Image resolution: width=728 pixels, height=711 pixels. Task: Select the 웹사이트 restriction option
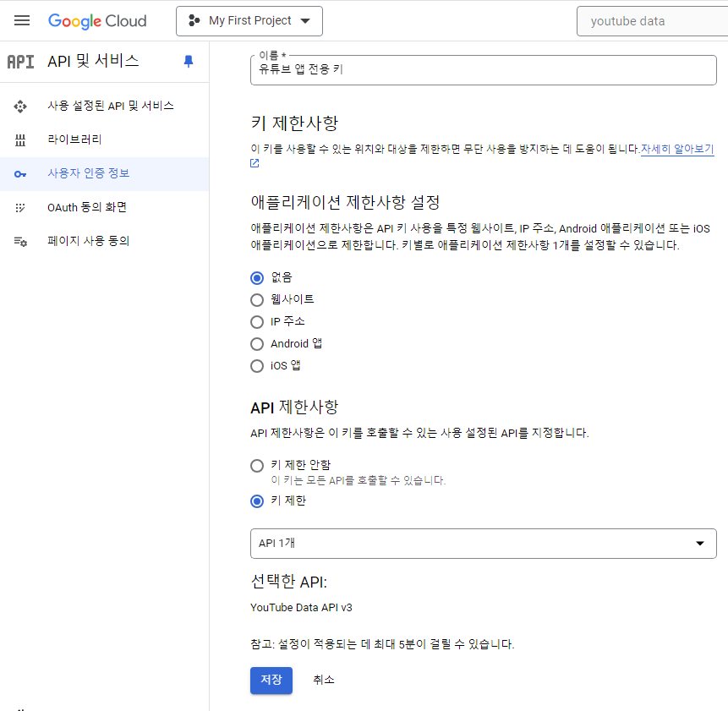(x=257, y=300)
